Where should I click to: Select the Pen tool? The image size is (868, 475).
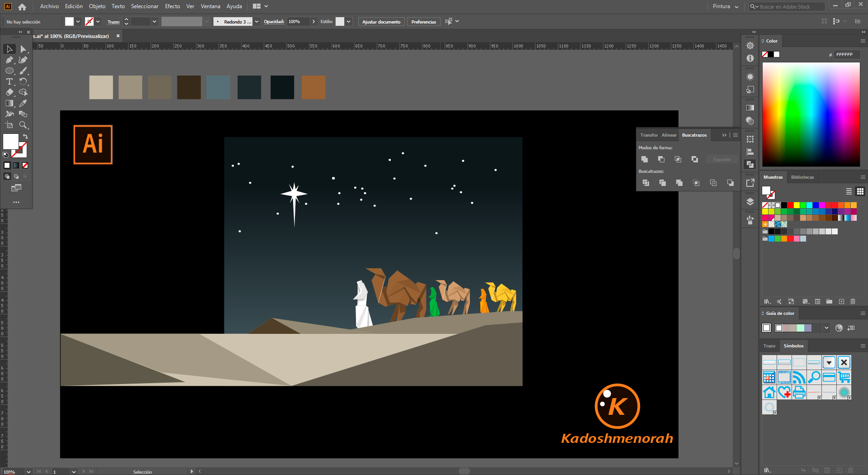(9, 60)
